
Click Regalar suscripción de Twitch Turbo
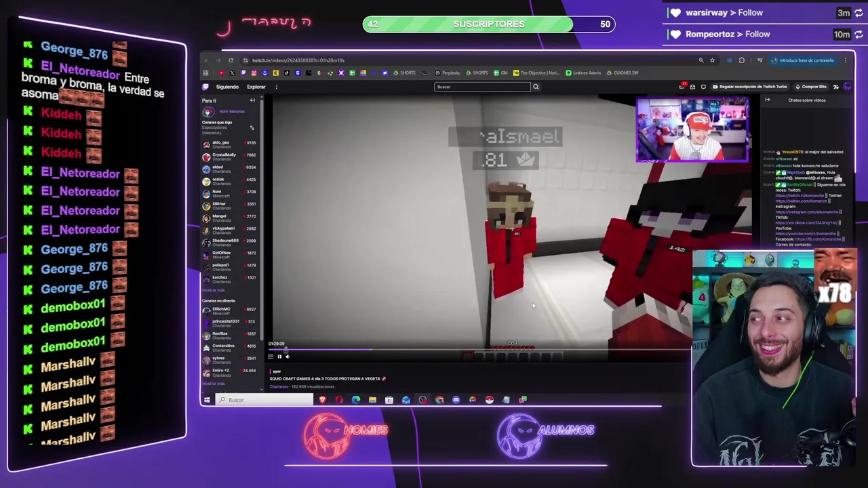(749, 87)
